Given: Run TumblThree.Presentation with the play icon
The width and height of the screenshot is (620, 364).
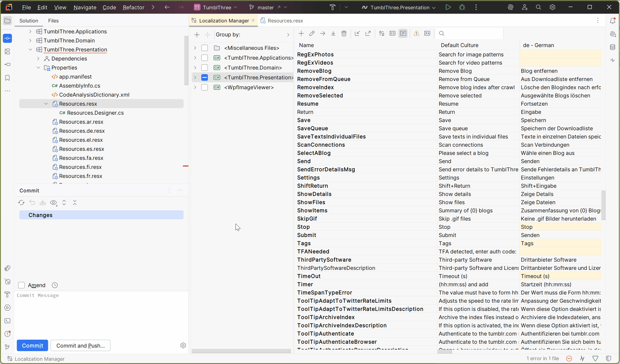Looking at the screenshot, I should pyautogui.click(x=448, y=7).
